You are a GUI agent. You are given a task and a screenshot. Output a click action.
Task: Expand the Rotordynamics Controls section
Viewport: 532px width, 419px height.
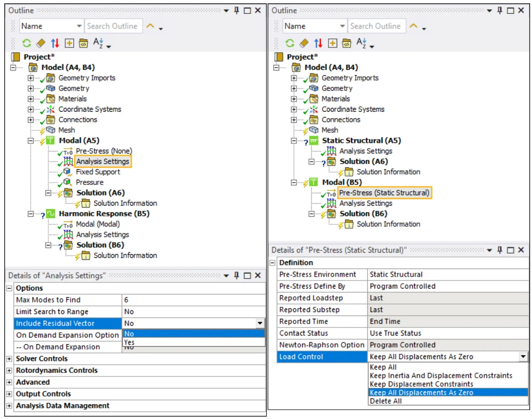click(x=10, y=371)
